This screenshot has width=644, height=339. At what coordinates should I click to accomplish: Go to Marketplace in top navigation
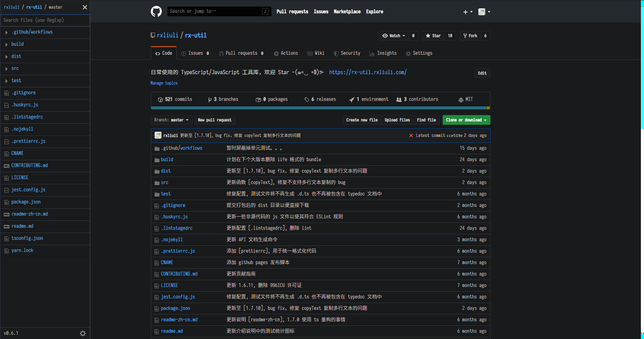[347, 12]
